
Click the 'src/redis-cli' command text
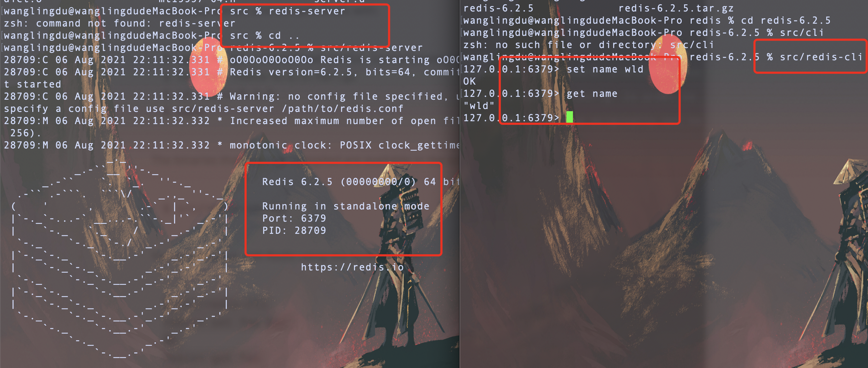pyautogui.click(x=821, y=57)
